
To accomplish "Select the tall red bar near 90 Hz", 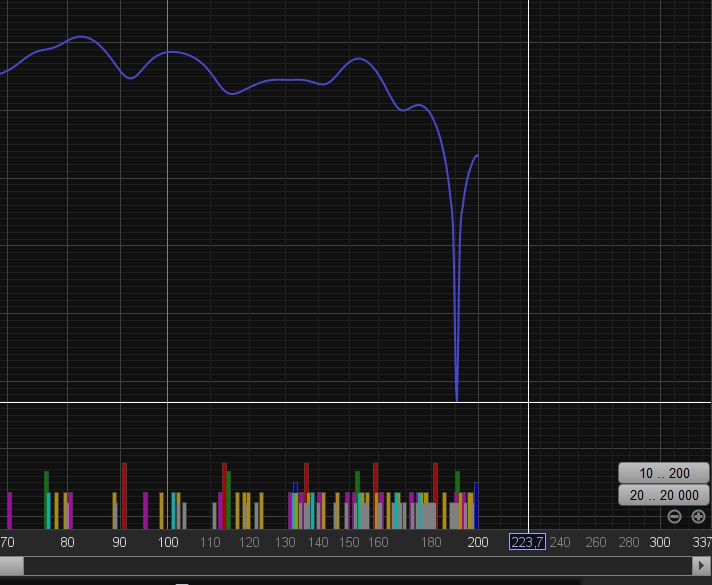I will 124,495.
